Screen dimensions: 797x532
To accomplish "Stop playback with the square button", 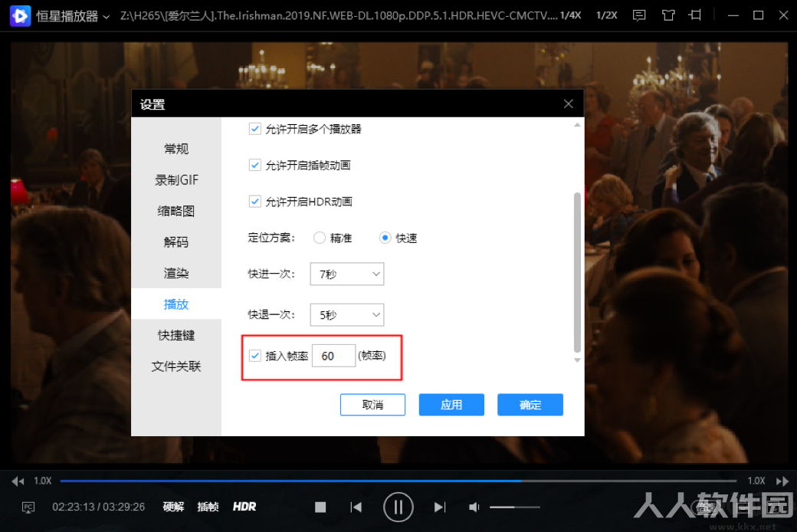I will (320, 507).
